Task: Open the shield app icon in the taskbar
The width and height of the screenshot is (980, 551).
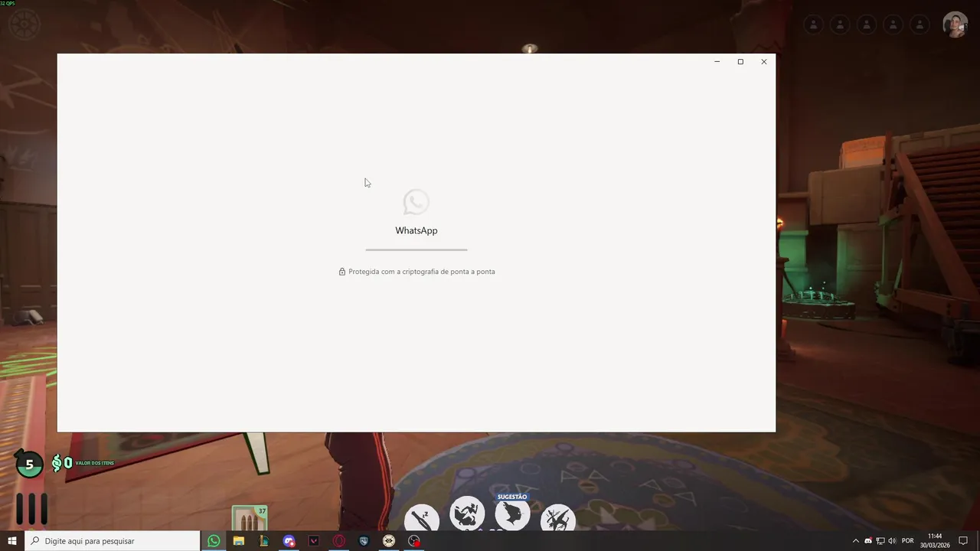Action: (x=364, y=541)
